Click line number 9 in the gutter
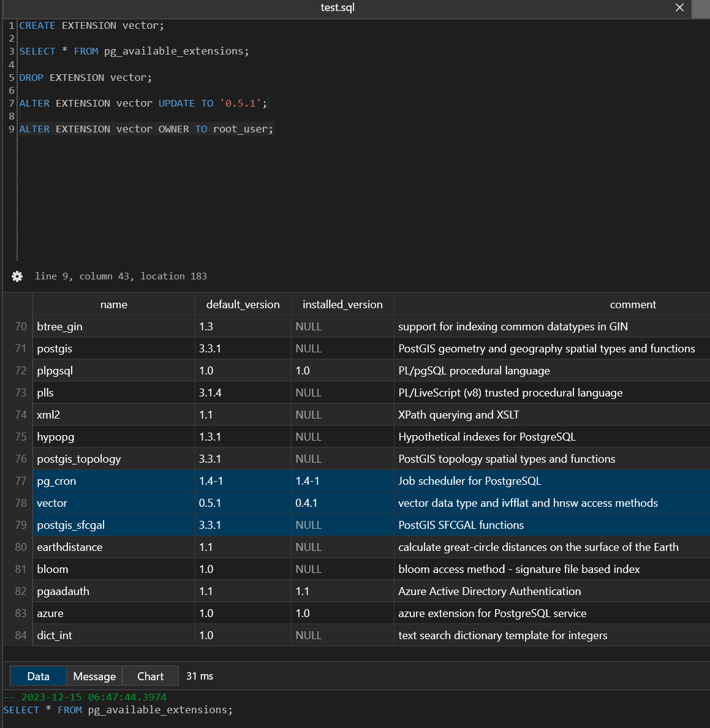Screen dimensions: 710x728 [12, 129]
